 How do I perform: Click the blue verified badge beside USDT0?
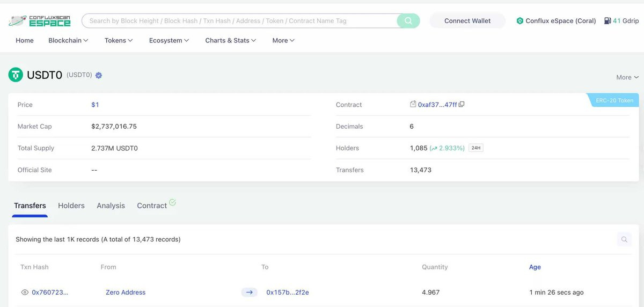click(99, 76)
